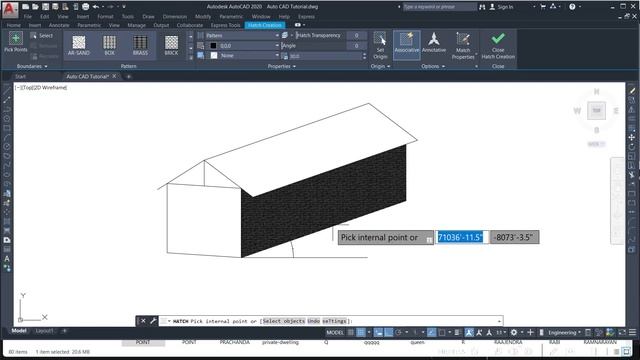Click the Sign In button
This screenshot has height=360, width=640.
tap(502, 7)
